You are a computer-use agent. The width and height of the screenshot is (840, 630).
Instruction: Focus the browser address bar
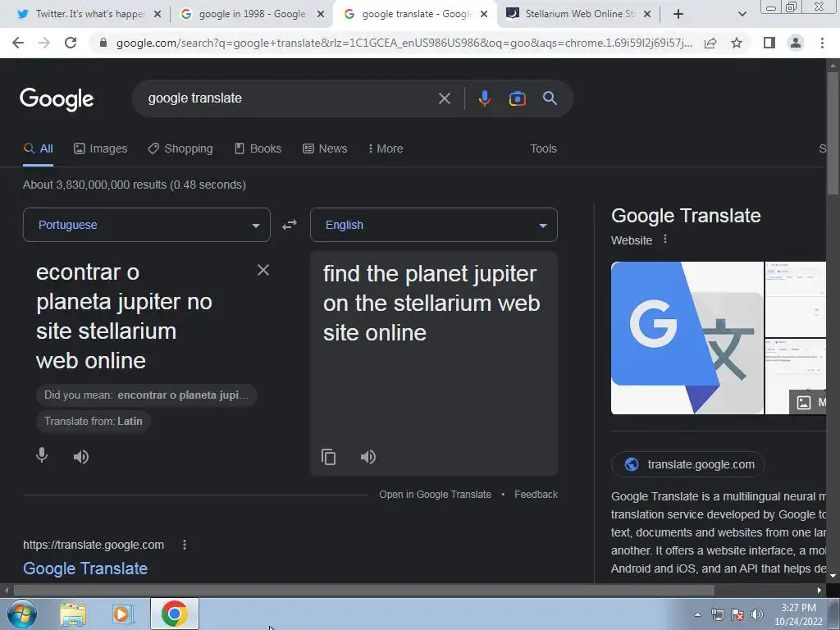[x=404, y=43]
